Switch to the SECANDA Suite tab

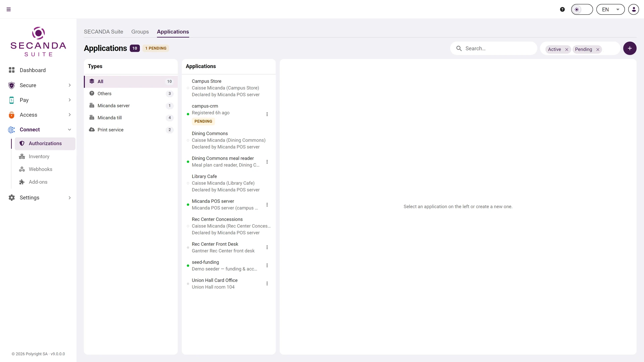pos(103,32)
